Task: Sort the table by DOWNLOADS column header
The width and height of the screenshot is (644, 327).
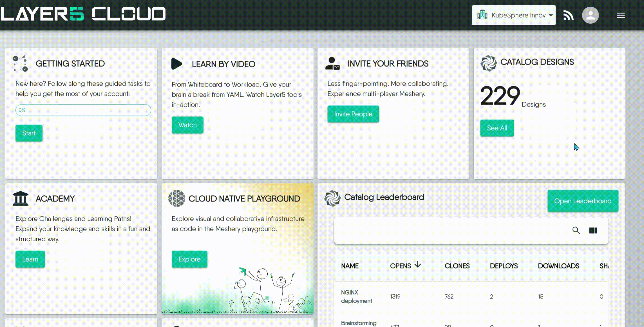Action: coord(558,266)
